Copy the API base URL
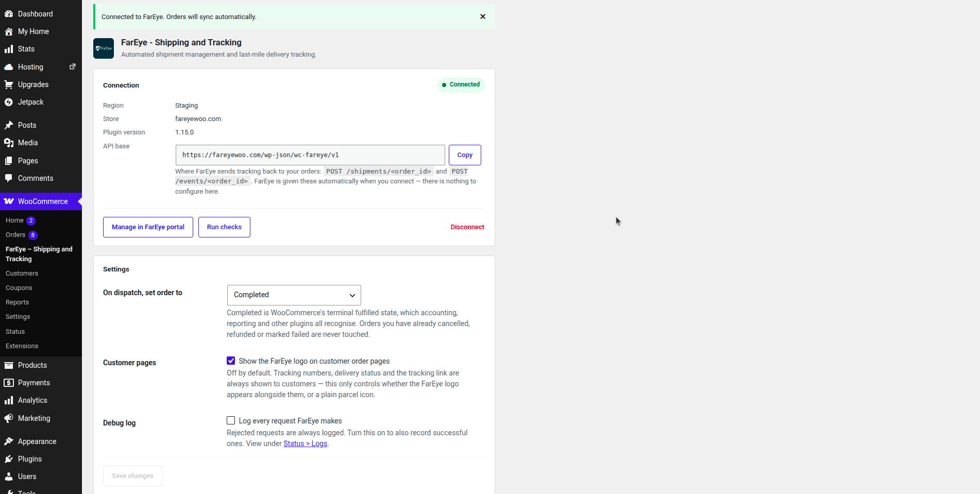Image resolution: width=980 pixels, height=494 pixels. coord(465,155)
